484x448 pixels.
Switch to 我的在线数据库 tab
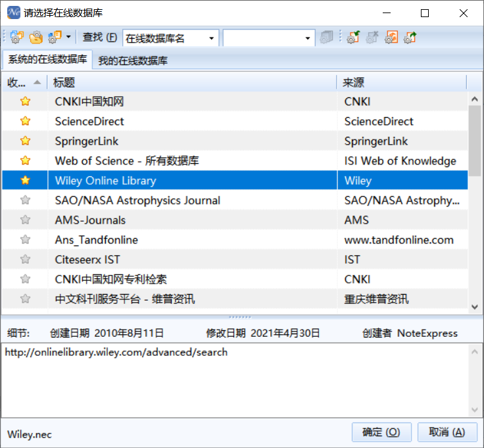pyautogui.click(x=133, y=61)
